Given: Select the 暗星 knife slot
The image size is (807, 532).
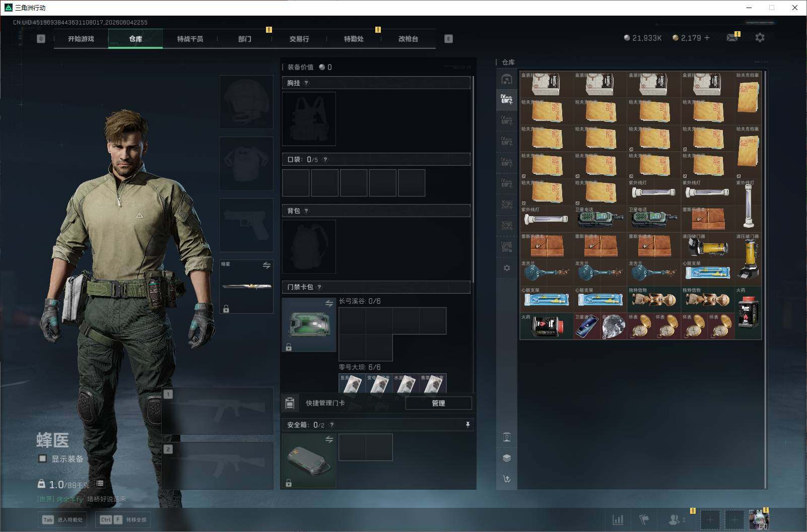Looking at the screenshot, I should tap(246, 287).
